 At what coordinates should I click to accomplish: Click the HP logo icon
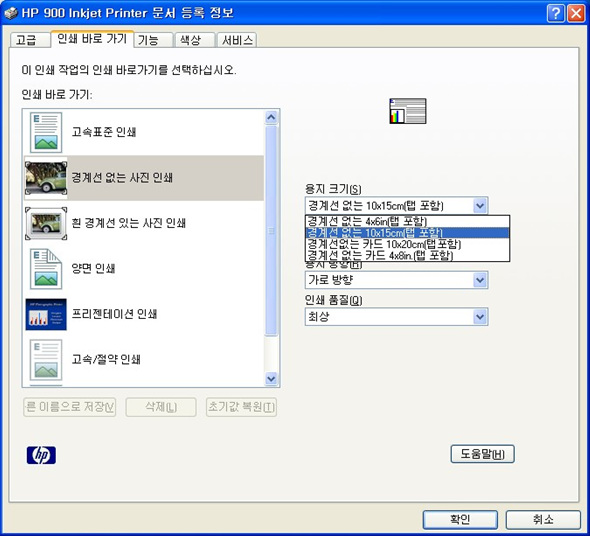point(41,455)
